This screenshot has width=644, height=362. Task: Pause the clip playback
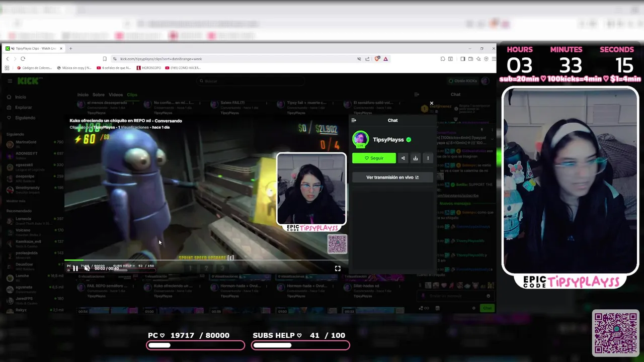coord(75,268)
